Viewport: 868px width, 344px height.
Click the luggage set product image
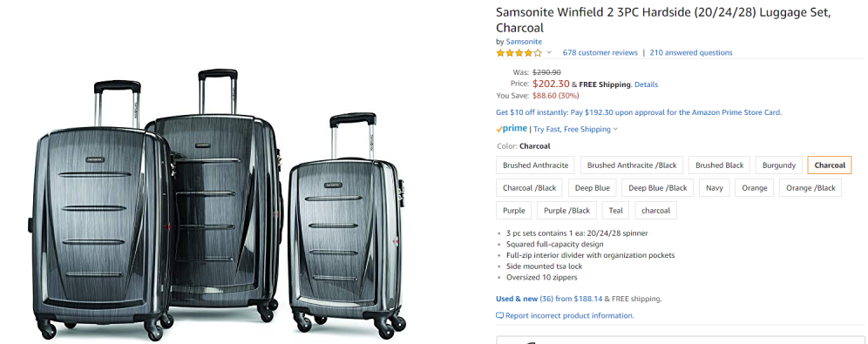click(220, 205)
